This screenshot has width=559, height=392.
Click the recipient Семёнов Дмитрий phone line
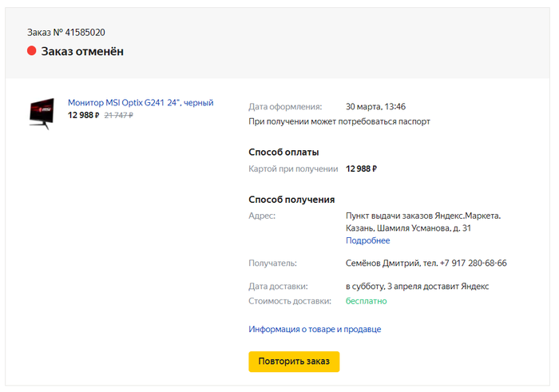point(426,263)
